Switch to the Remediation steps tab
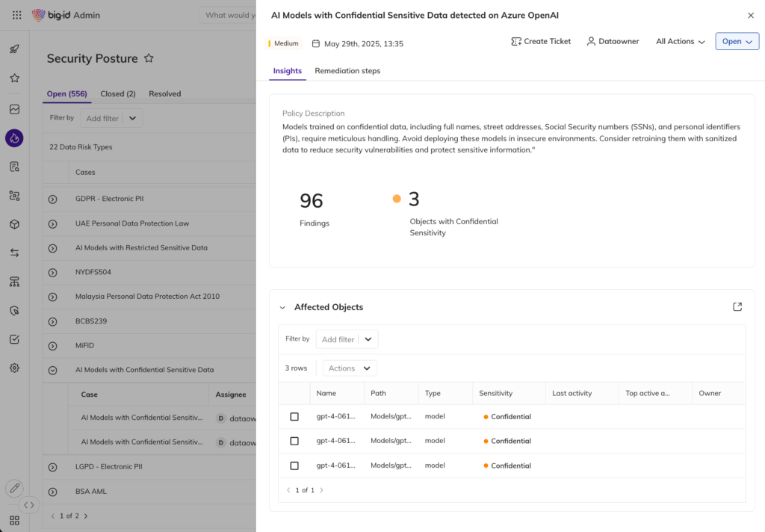765x532 pixels. pyautogui.click(x=347, y=71)
